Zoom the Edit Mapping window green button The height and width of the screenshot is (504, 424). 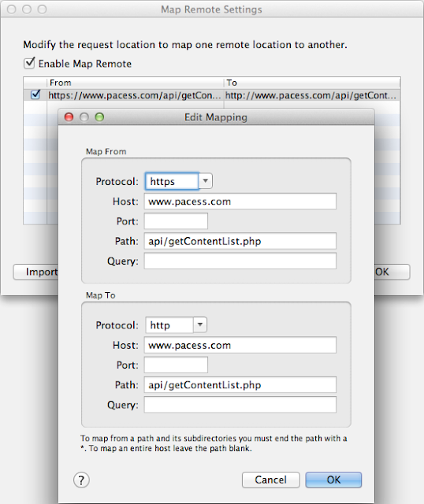coord(99,117)
